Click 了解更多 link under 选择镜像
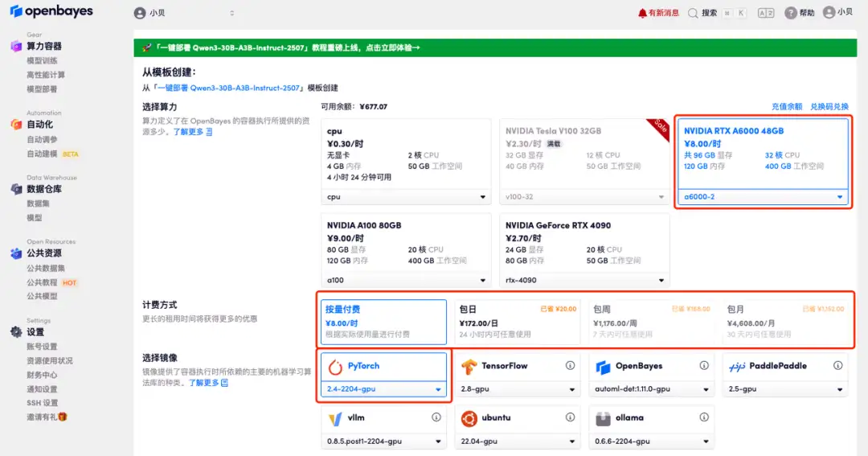 208,382
